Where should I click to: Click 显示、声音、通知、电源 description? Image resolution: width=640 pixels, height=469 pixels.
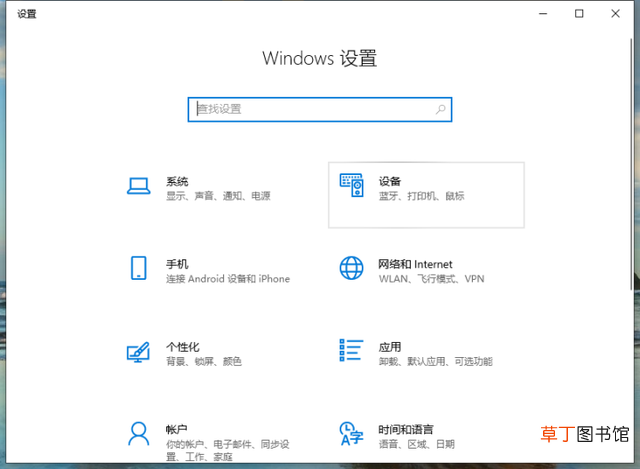tap(218, 196)
